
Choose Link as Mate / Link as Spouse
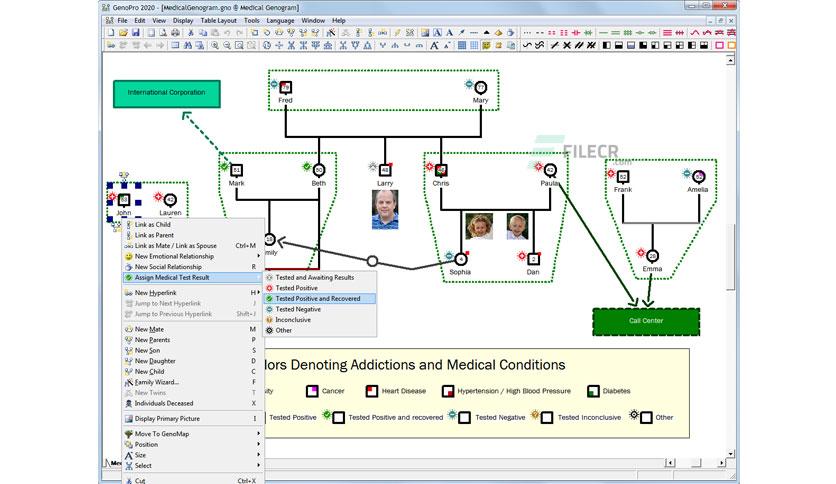point(192,246)
